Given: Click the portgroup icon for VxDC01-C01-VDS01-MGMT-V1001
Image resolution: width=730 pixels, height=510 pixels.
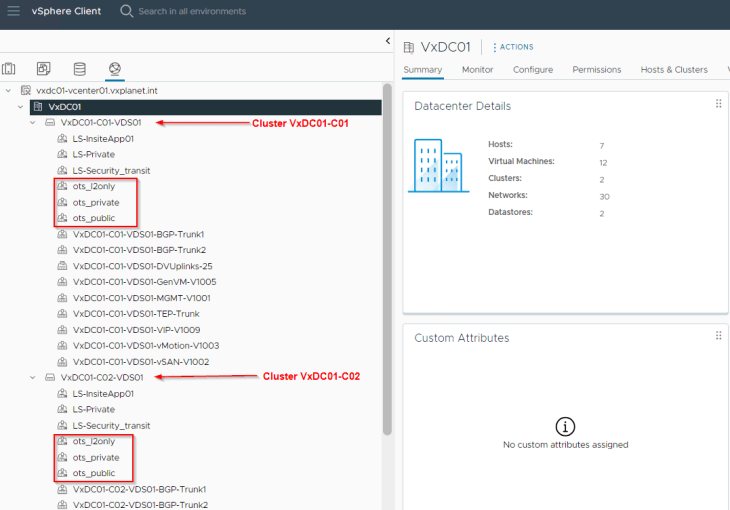Looking at the screenshot, I should 62,298.
